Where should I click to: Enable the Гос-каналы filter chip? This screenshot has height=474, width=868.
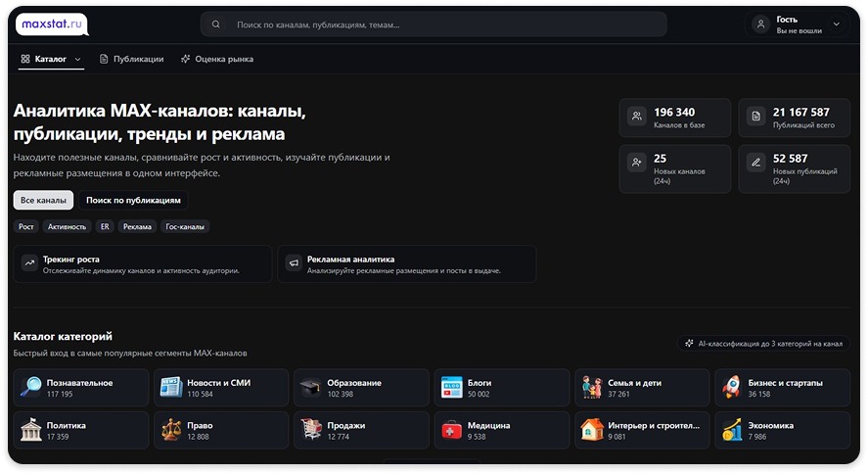pyautogui.click(x=185, y=226)
